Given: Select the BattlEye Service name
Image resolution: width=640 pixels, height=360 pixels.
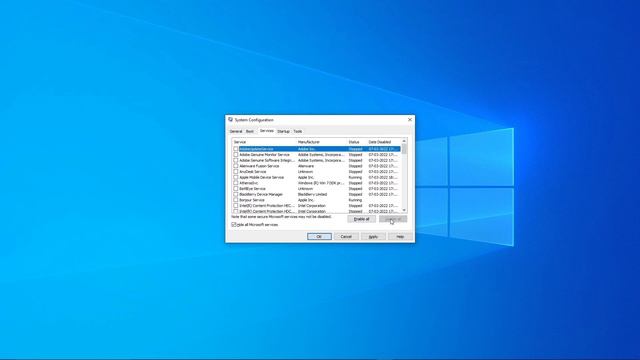Looking at the screenshot, I should pyautogui.click(x=252, y=189).
